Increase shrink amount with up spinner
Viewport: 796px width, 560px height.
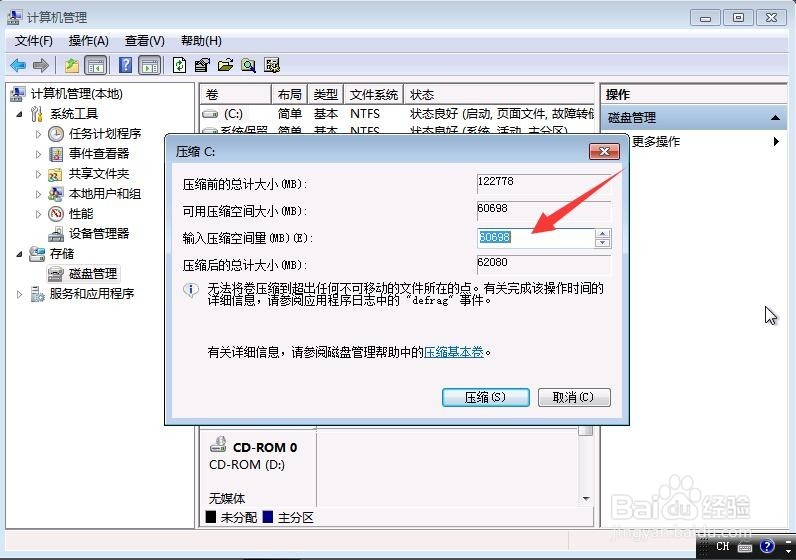[x=603, y=233]
